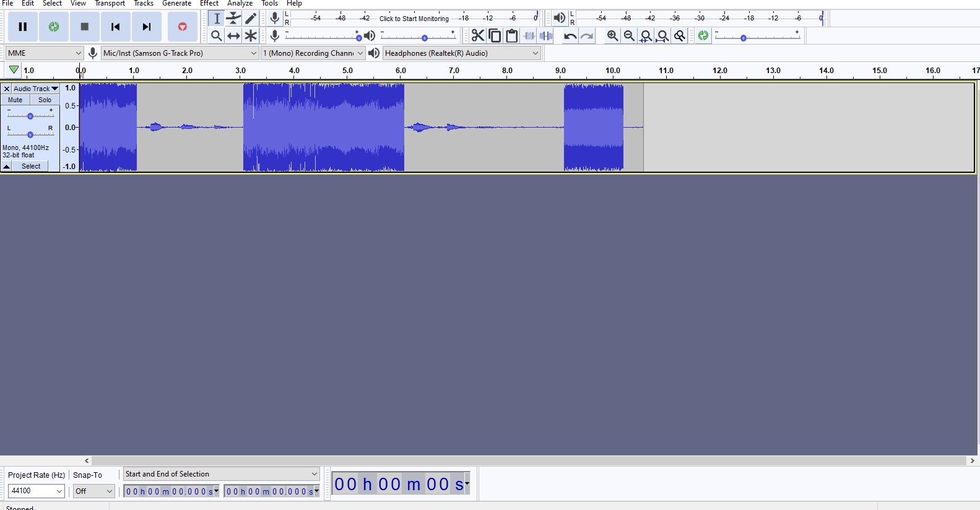Viewport: 980px width, 510px height.
Task: Open the Tracks menu
Action: [x=144, y=4]
